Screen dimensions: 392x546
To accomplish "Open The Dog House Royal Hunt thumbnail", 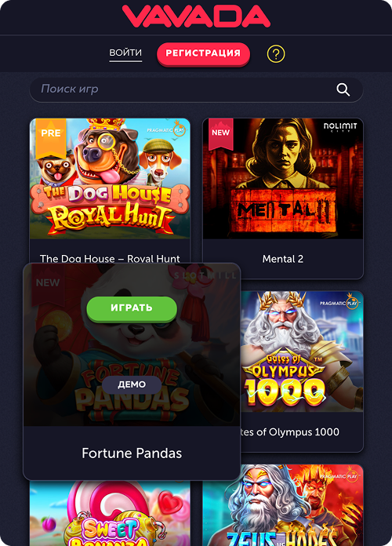I will click(x=110, y=179).
